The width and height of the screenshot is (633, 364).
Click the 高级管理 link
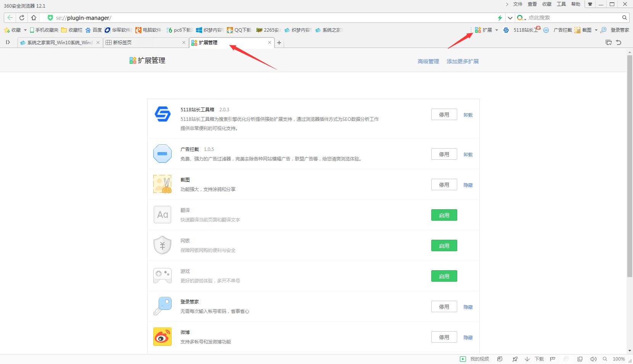coord(428,61)
